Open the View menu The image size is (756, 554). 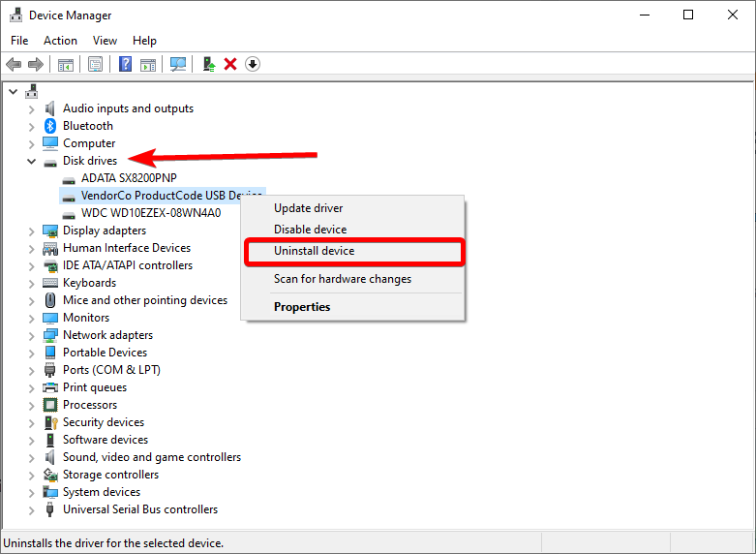(105, 41)
